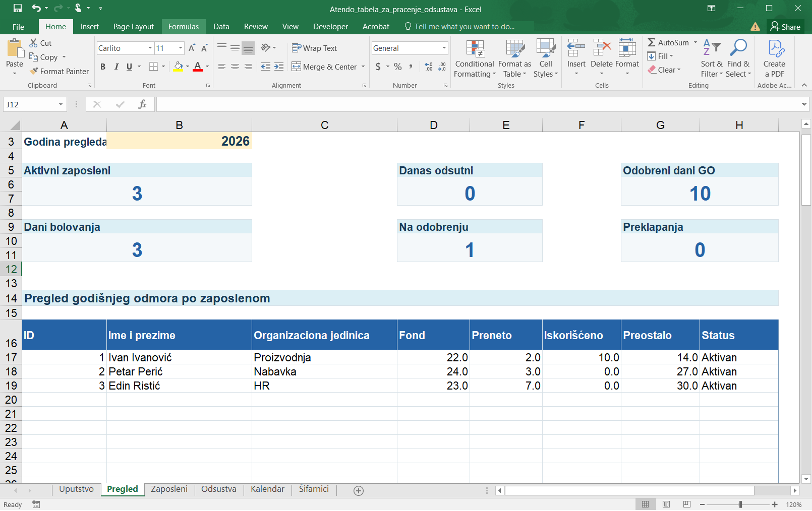812x511 pixels.
Task: Open Format as Table gallery
Action: tap(515, 58)
